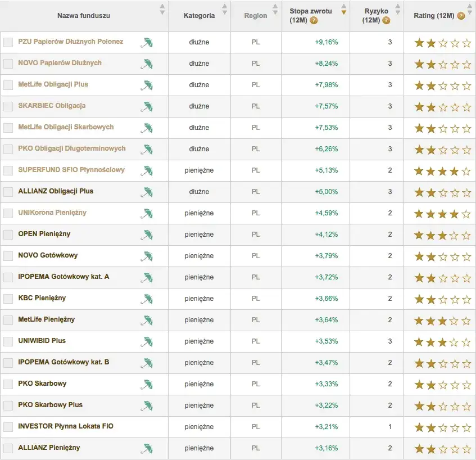The width and height of the screenshot is (476, 460).
Task: Click umbrella icon for MetLife Obligacji Plus
Action: point(147,85)
